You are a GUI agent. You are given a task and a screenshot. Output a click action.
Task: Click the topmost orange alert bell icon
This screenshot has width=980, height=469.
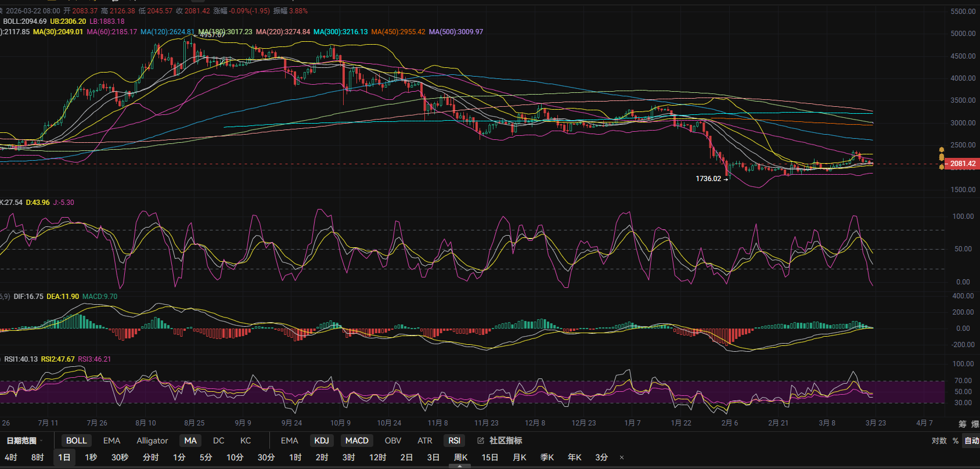(x=942, y=150)
